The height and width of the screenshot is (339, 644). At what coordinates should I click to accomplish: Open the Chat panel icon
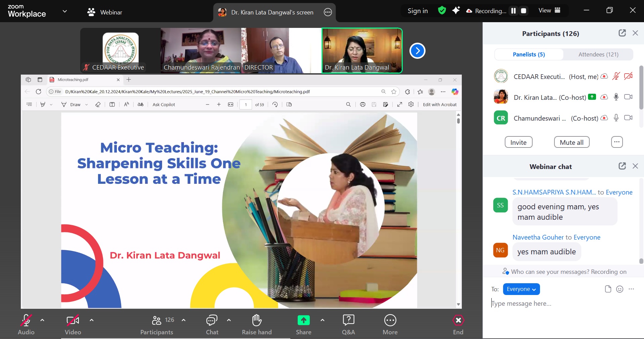coord(212,321)
